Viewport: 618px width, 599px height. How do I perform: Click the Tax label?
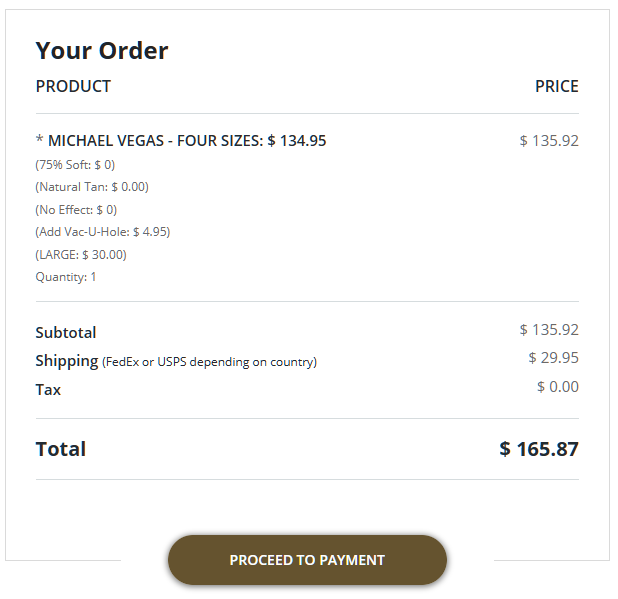coord(48,390)
